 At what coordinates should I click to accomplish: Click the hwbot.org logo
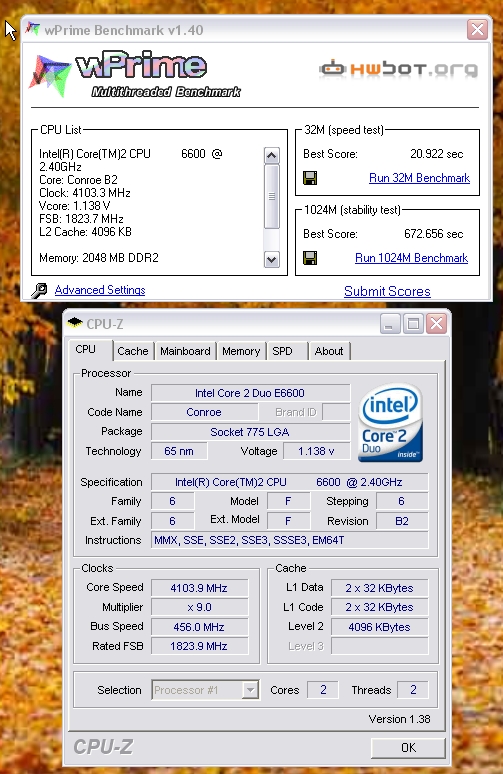point(398,69)
